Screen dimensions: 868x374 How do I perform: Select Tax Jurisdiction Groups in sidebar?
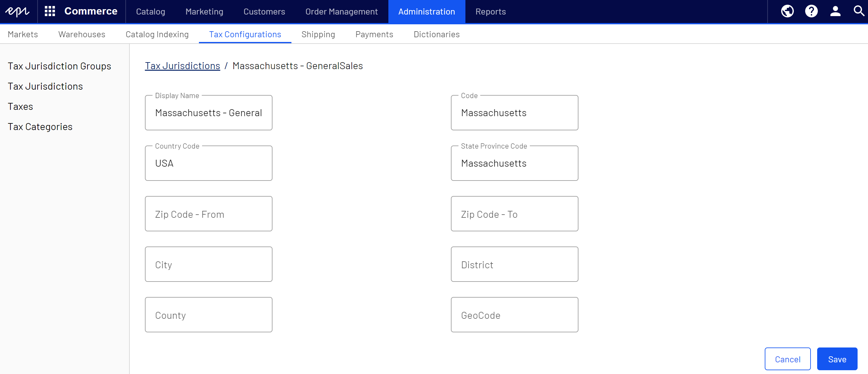[x=59, y=66]
